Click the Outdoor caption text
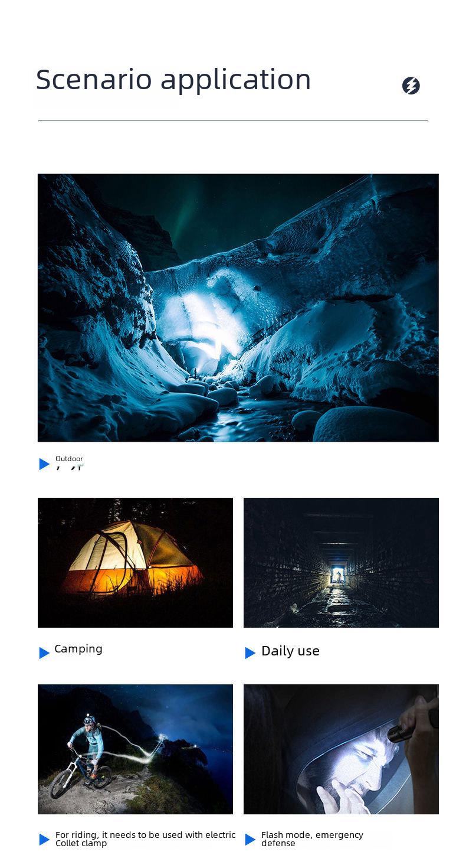Screen dimensions: 466x868 69,459
